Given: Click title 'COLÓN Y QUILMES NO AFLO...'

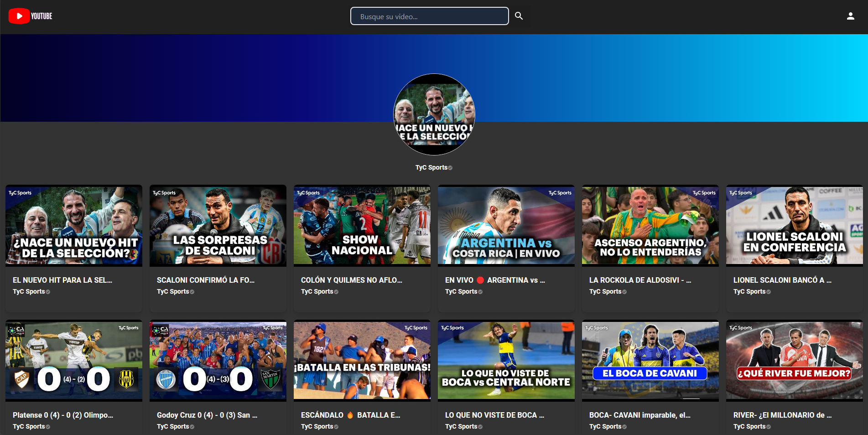Looking at the screenshot, I should point(352,280).
